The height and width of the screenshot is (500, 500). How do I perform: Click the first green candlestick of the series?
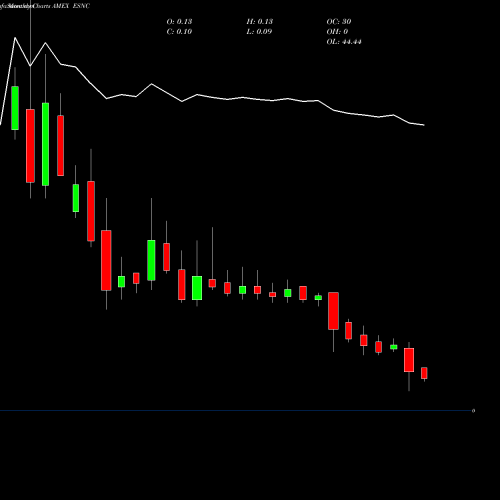coord(15,108)
